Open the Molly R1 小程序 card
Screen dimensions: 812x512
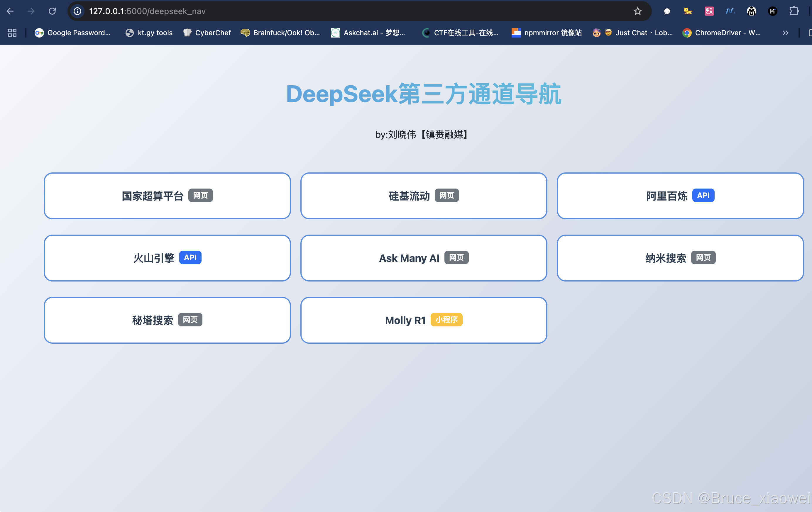(424, 320)
